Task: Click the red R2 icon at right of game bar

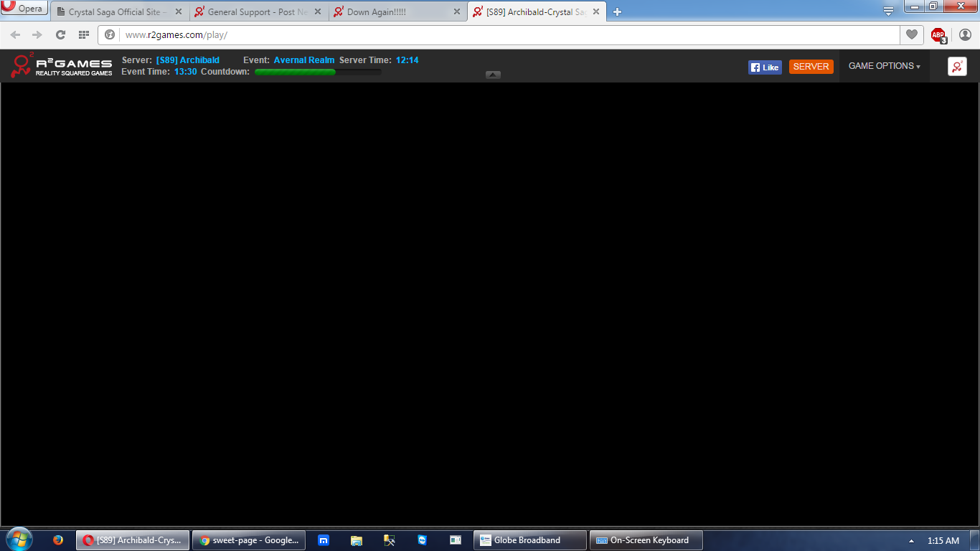Action: tap(957, 66)
